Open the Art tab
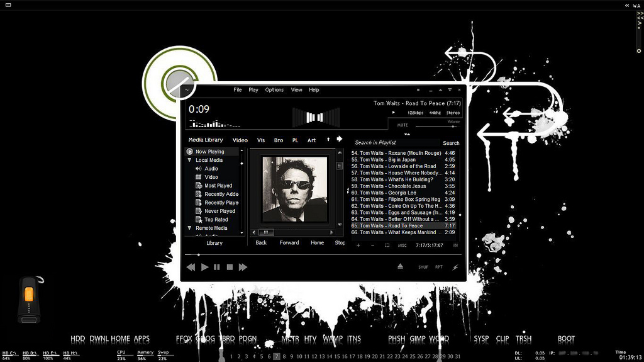Viewport: 644px width, 362px height. (x=312, y=140)
